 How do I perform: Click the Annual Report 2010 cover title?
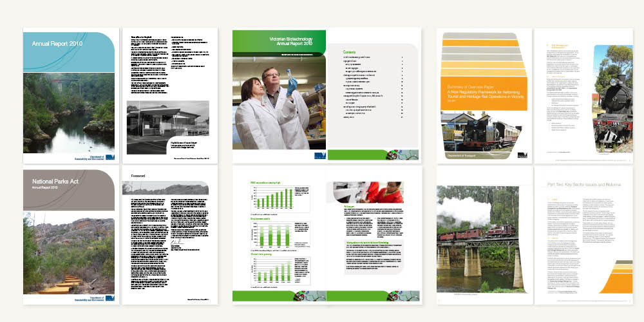pyautogui.click(x=58, y=44)
